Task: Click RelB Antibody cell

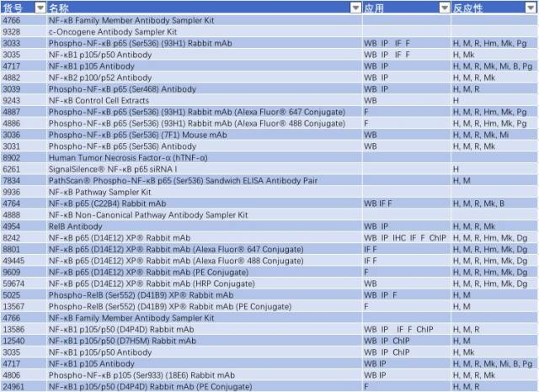Action: pyautogui.click(x=204, y=226)
